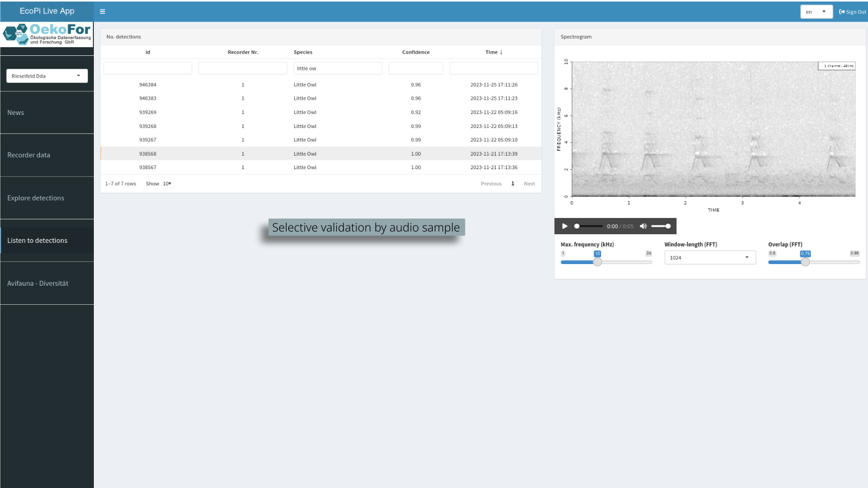The image size is (868, 488).
Task: Click the Species filter input field
Action: click(x=337, y=68)
